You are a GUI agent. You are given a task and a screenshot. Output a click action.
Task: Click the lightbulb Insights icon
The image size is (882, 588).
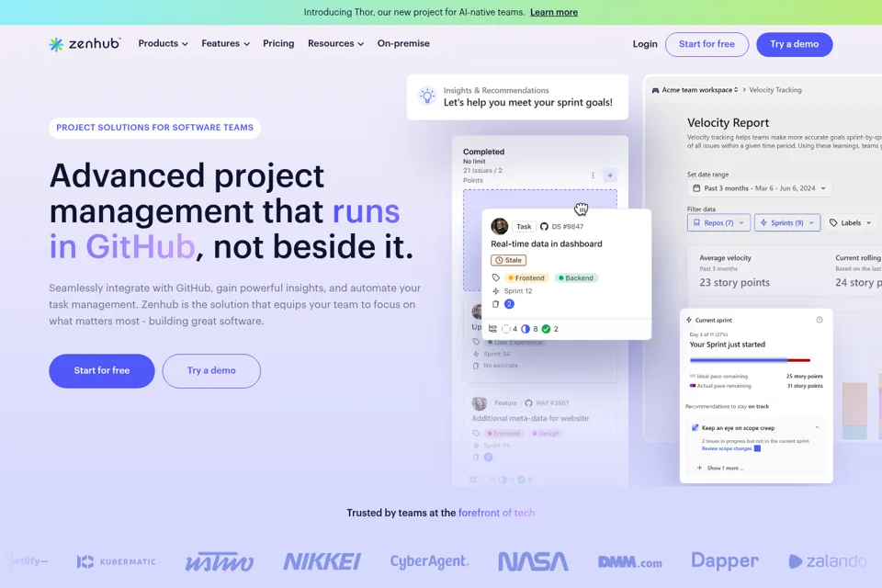[427, 96]
